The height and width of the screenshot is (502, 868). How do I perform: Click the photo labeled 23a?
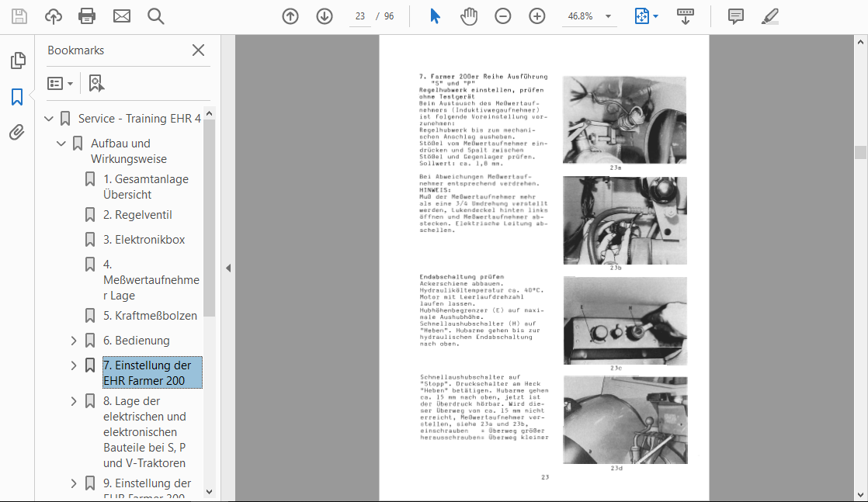pos(624,119)
